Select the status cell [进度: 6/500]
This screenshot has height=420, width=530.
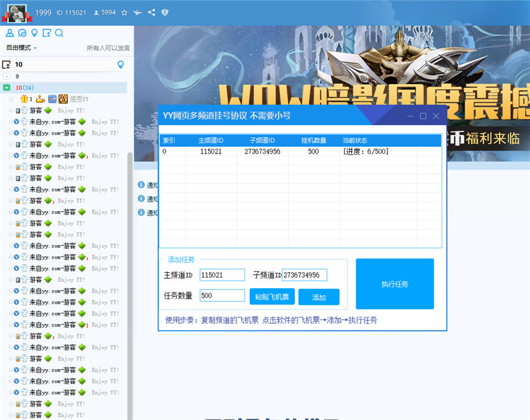[365, 151]
